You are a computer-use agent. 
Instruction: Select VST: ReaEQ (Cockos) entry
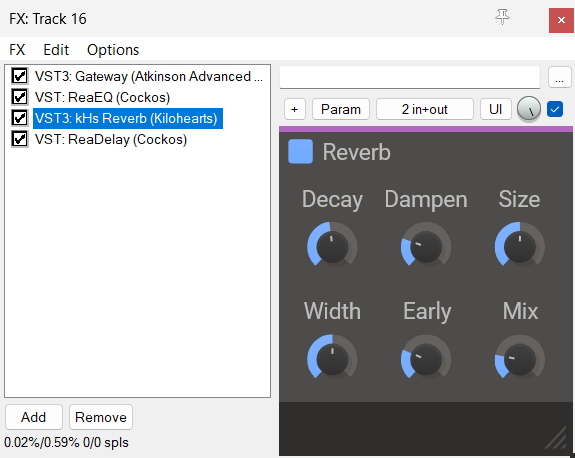tap(102, 97)
